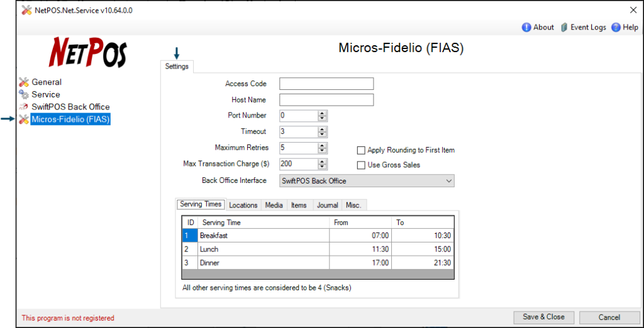Click the Host Name input field

pos(326,100)
